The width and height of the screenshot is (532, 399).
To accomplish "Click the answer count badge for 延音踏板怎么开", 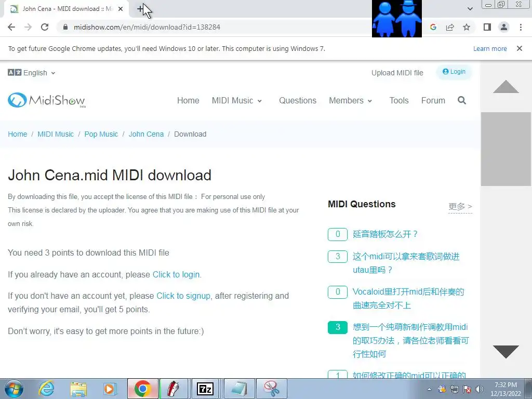I will pyautogui.click(x=338, y=234).
